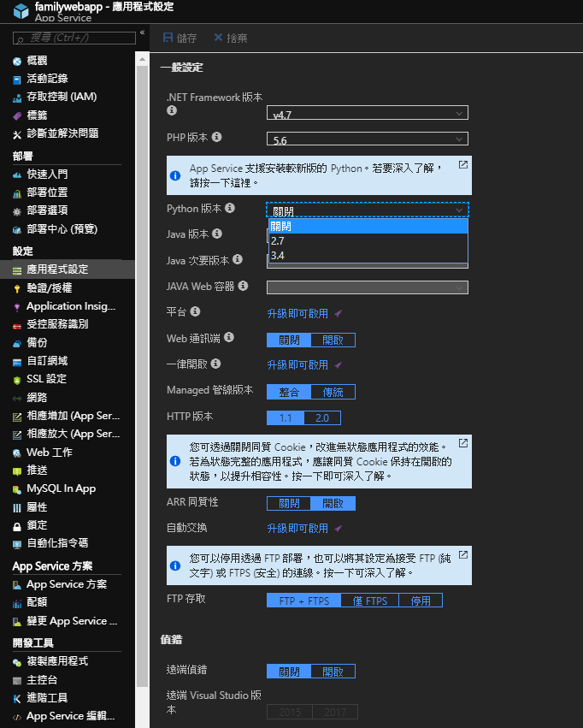Open 相應增加 (App Service) menu item
The width and height of the screenshot is (583, 728).
click(x=68, y=416)
